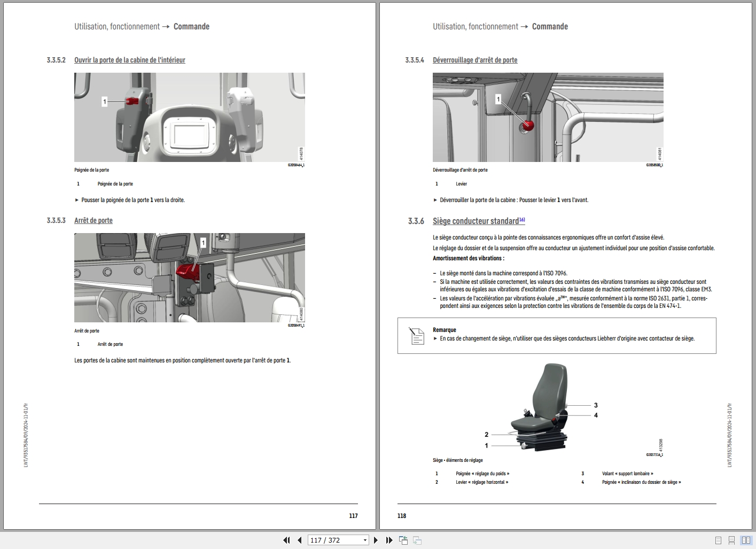The image size is (756, 549).
Task: Go to the previous page
Action: tap(299, 540)
